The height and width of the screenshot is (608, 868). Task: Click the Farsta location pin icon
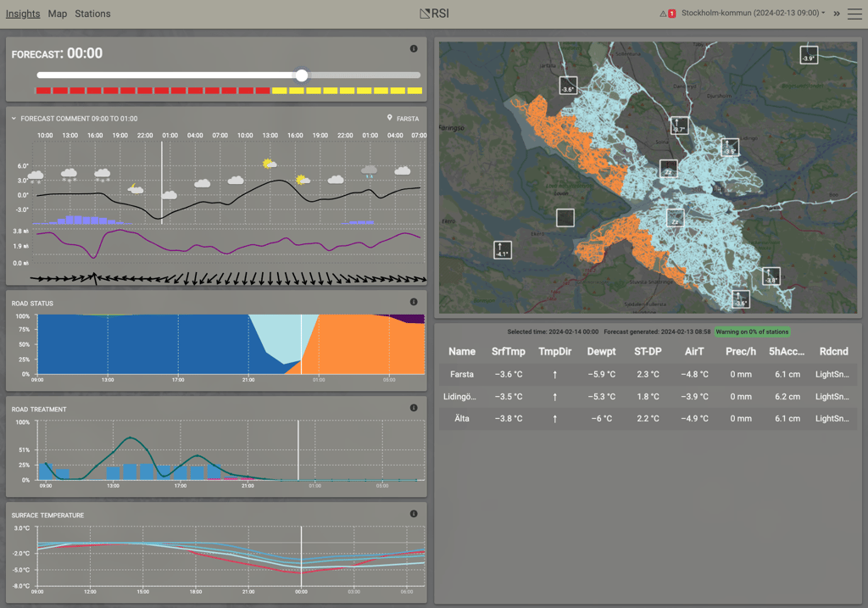pyautogui.click(x=390, y=118)
